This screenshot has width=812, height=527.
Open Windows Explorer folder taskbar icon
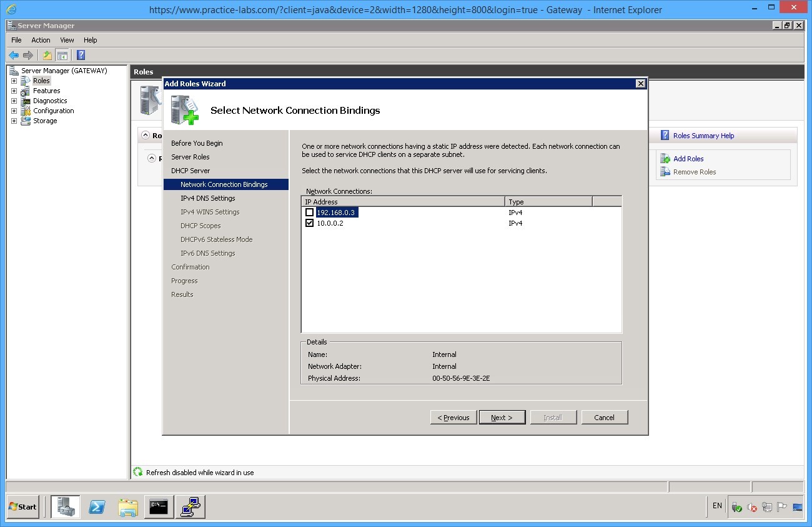(x=128, y=506)
